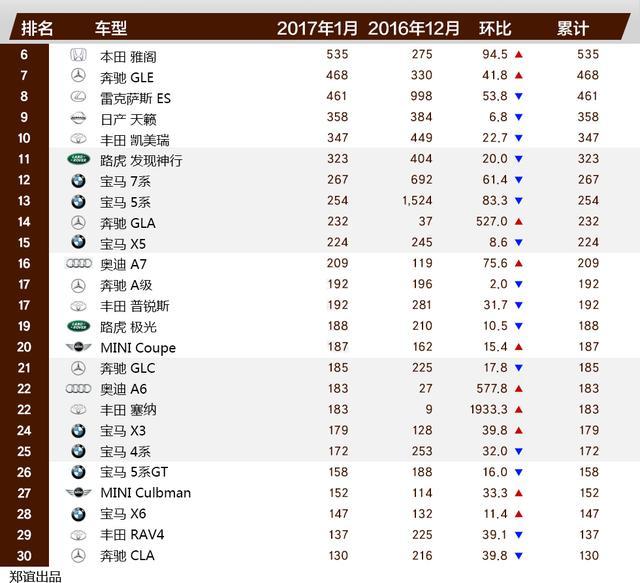Click the Lexus logo beside 雷克萨斯 ES
The height and width of the screenshot is (583, 640).
click(78, 97)
